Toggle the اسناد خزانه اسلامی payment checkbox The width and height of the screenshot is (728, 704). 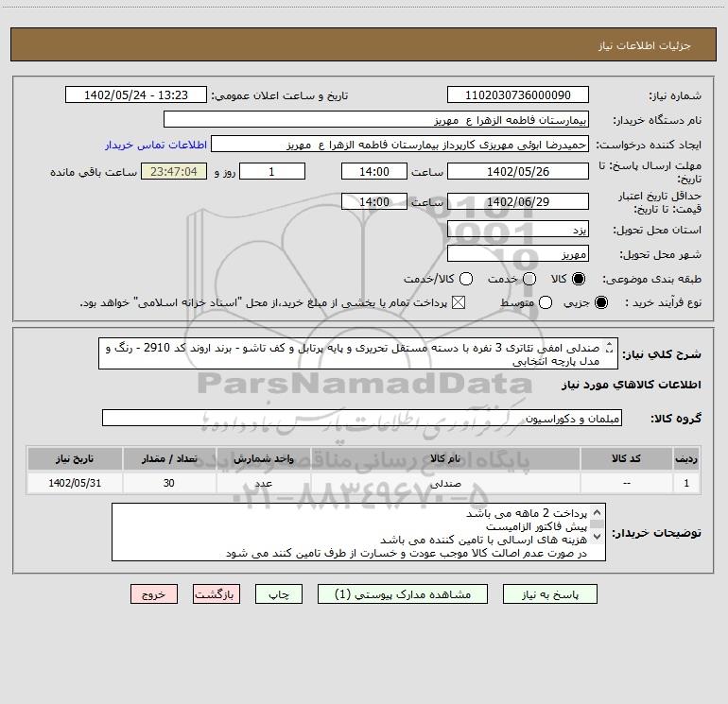click(459, 302)
